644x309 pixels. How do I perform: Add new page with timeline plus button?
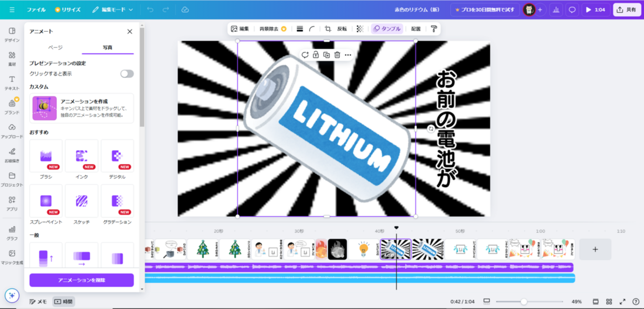(x=595, y=250)
